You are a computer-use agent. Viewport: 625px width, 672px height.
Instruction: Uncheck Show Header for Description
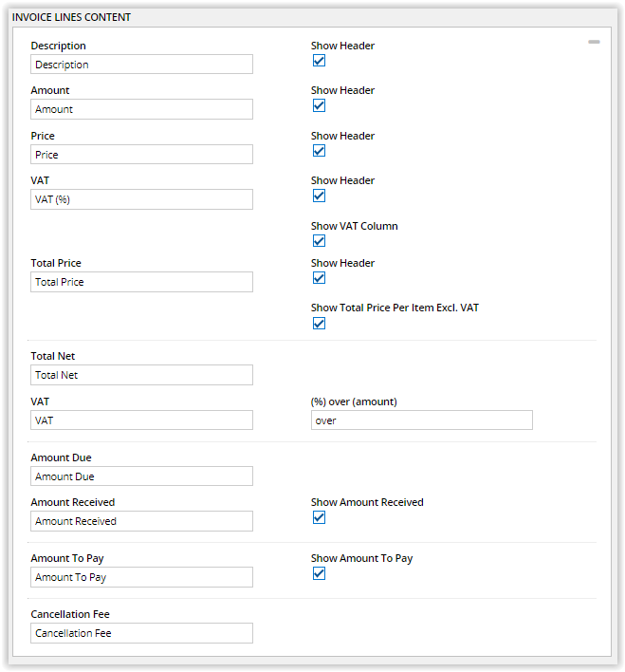319,61
